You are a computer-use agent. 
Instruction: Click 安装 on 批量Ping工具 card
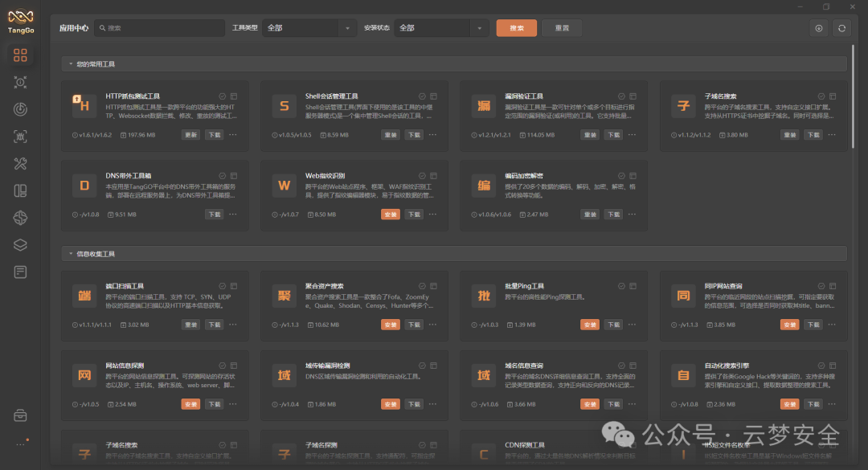tap(590, 325)
